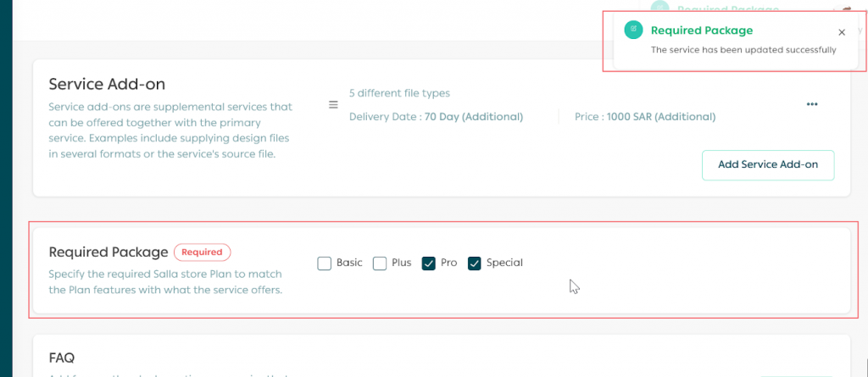Click Add Service Add-on button

pyautogui.click(x=767, y=165)
